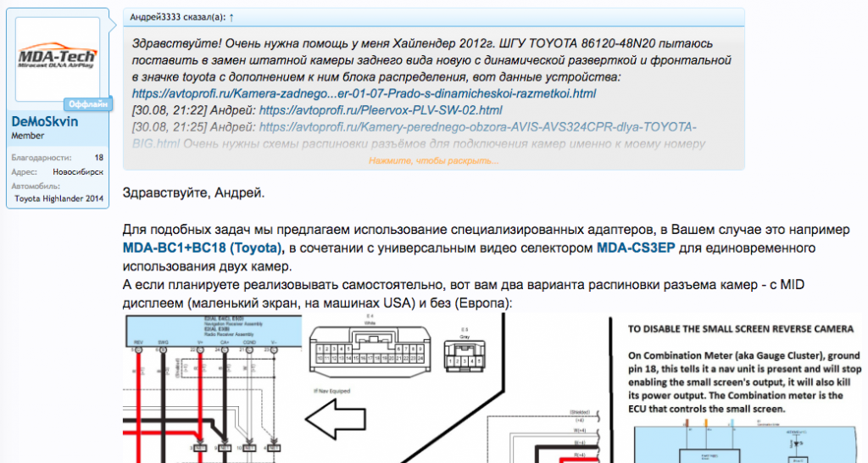Open the MDA-CS3EP video selector link

coord(636,248)
